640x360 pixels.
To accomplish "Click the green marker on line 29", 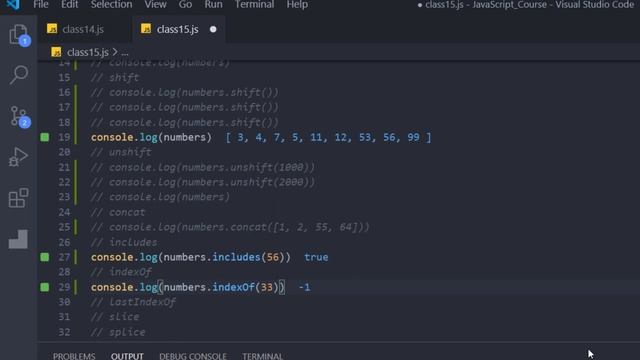I will click(44, 287).
